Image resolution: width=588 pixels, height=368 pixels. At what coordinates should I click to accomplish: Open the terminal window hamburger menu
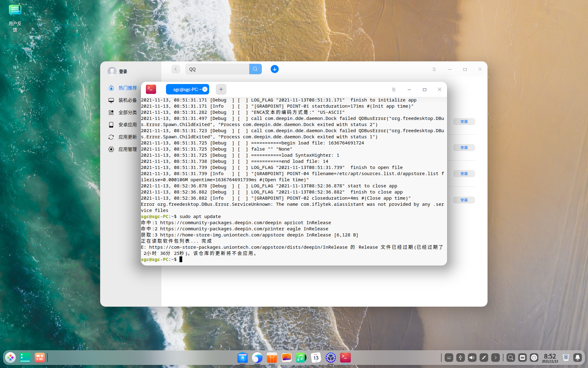pyautogui.click(x=394, y=89)
